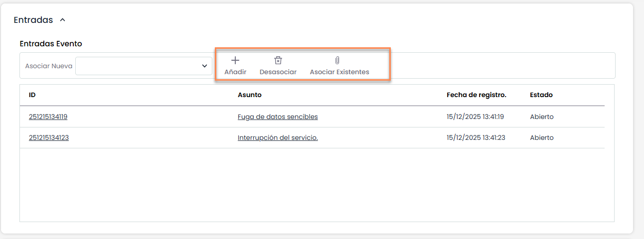Click the Estado column header

(541, 95)
